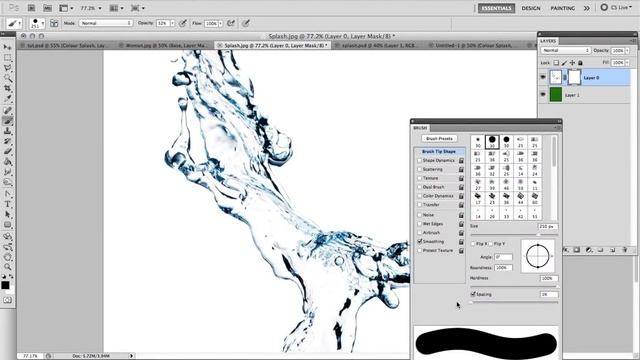
Task: Switch to the Untitled-1 document tab
Action: click(473, 46)
